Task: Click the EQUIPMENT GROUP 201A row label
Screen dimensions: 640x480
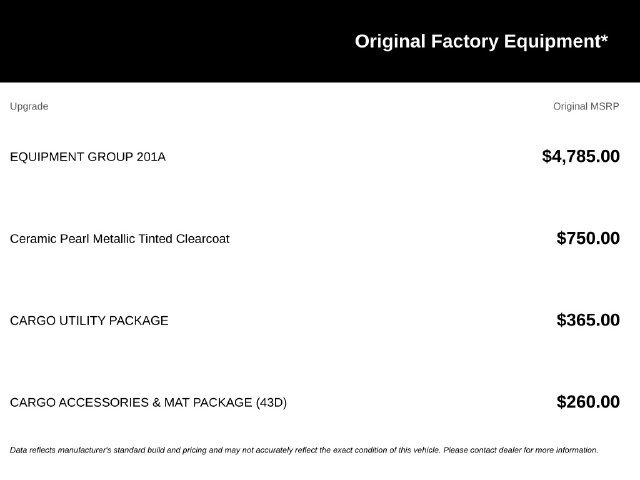Action: click(x=88, y=157)
